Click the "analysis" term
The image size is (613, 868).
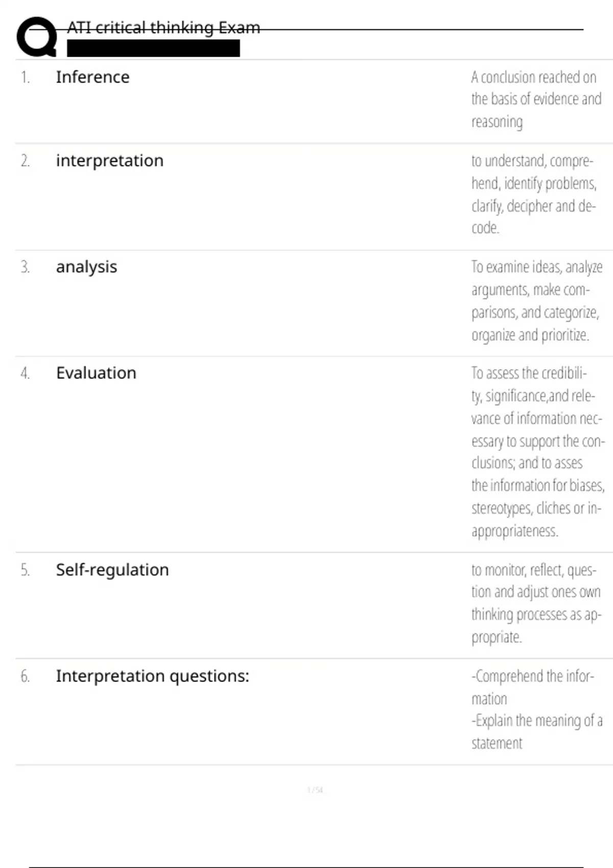86,267
